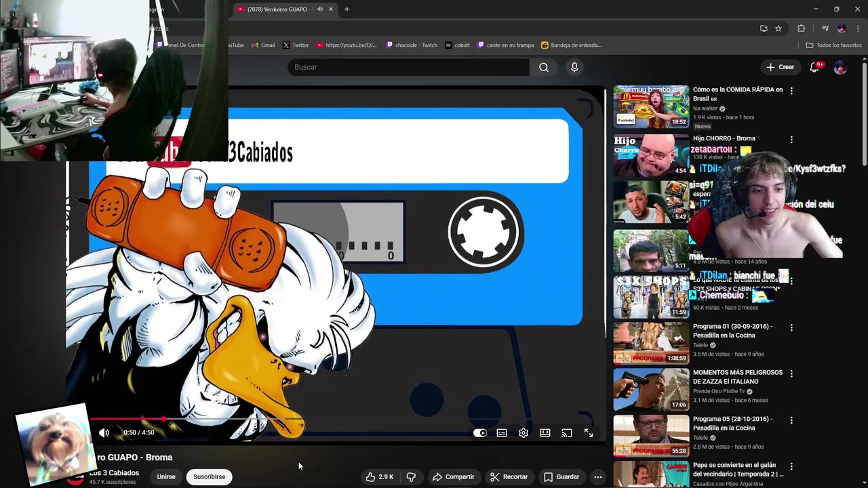Focus the Buscar search field
The height and width of the screenshot is (488, 868).
408,67
